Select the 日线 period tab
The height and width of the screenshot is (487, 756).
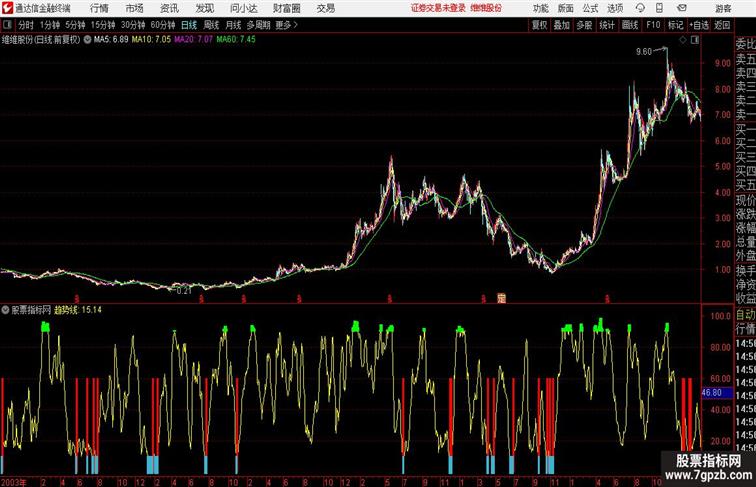pos(189,25)
